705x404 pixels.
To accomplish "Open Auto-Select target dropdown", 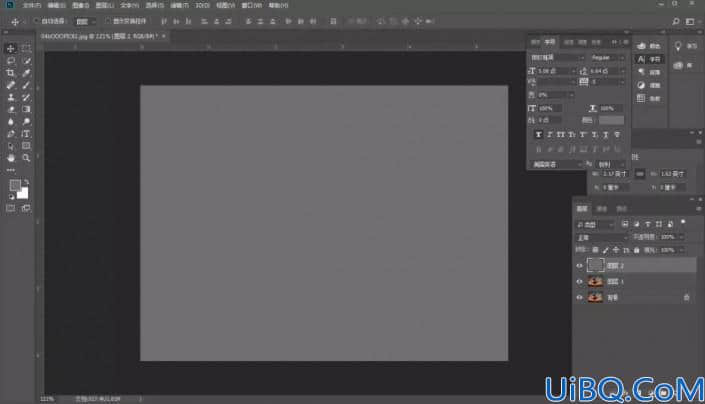I will pos(85,21).
